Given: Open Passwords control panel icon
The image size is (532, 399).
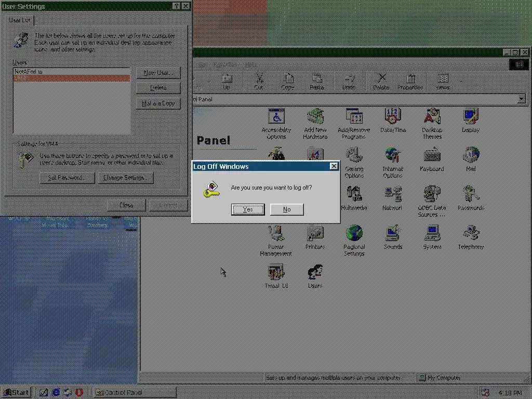Looking at the screenshot, I should tap(471, 198).
